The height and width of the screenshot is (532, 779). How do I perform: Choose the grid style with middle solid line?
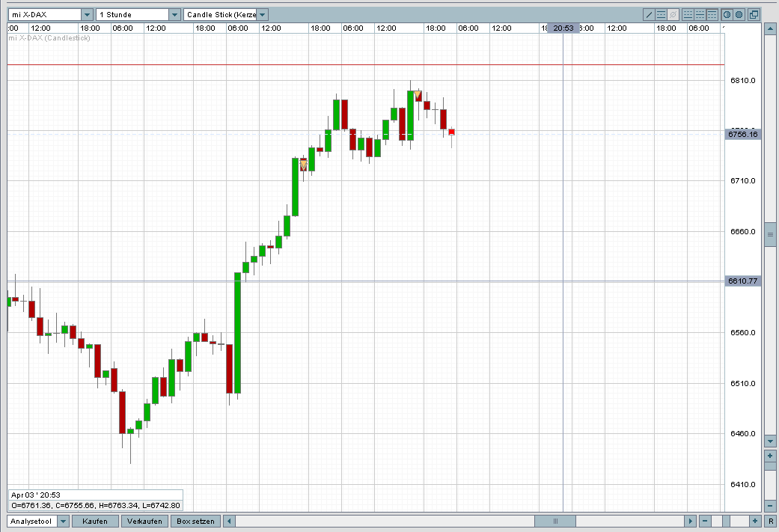[x=700, y=15]
